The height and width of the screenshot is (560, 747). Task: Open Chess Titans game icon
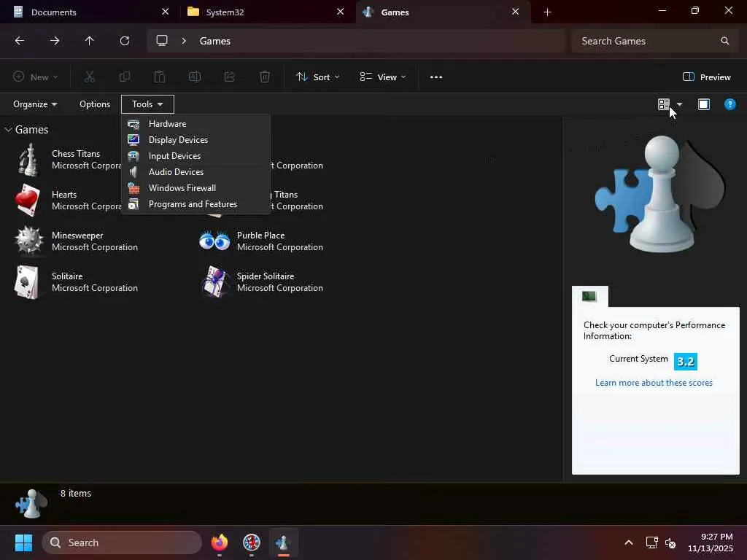pos(28,160)
